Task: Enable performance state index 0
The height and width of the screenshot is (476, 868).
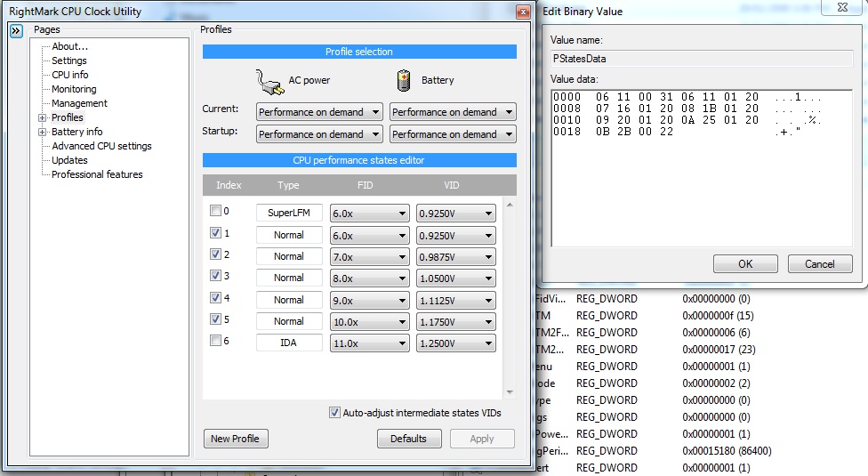Action: point(215,210)
